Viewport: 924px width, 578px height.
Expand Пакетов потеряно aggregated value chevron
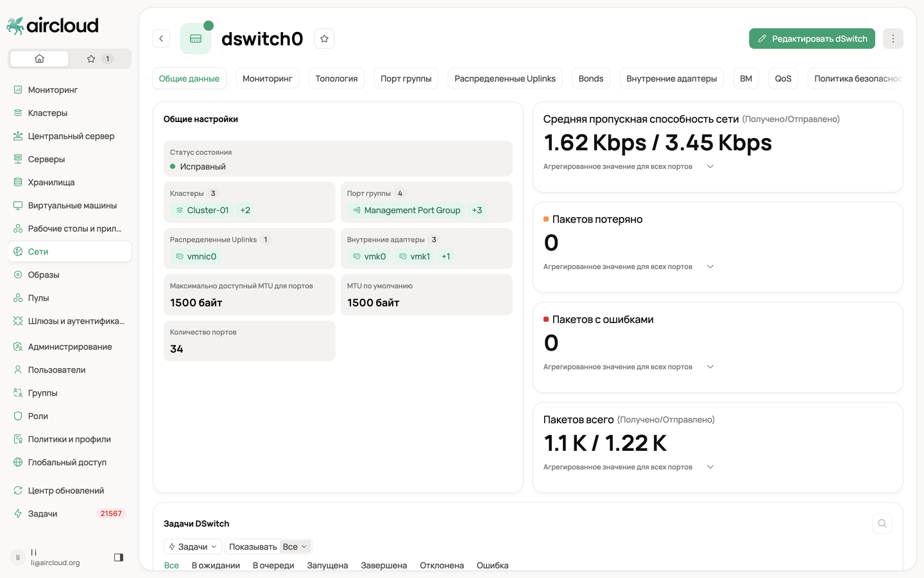click(710, 267)
